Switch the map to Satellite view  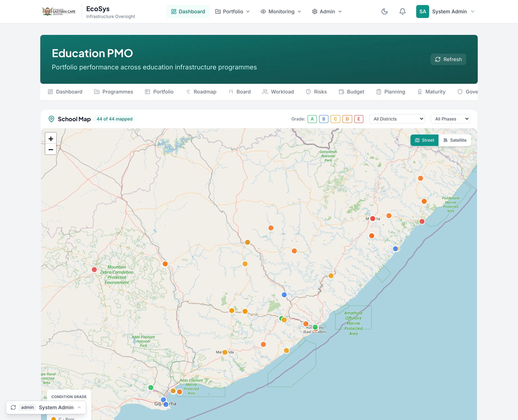pyautogui.click(x=455, y=140)
